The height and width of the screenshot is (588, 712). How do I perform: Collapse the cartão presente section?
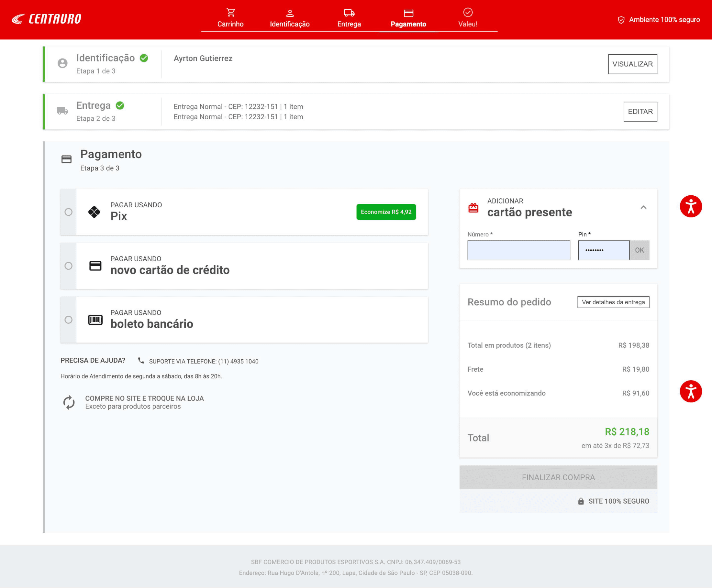pos(643,207)
